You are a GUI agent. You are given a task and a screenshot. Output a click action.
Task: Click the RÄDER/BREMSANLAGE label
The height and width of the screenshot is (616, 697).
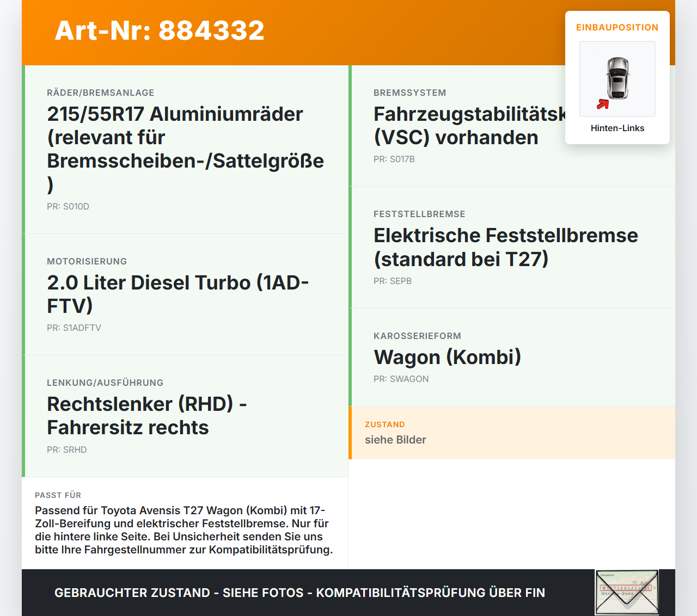click(x=101, y=93)
